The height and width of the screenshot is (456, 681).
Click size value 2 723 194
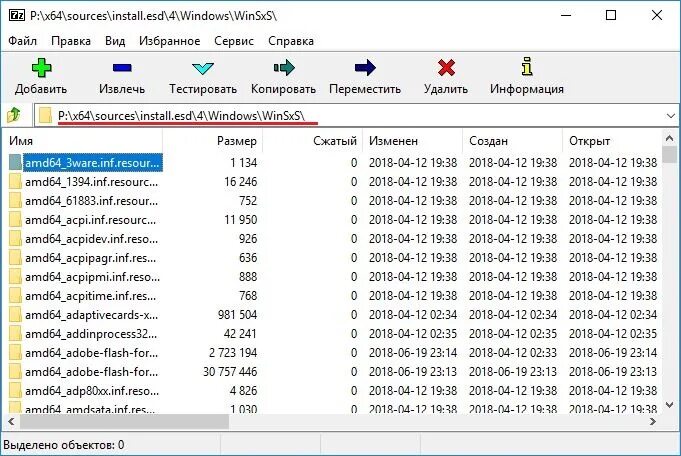pos(233,353)
